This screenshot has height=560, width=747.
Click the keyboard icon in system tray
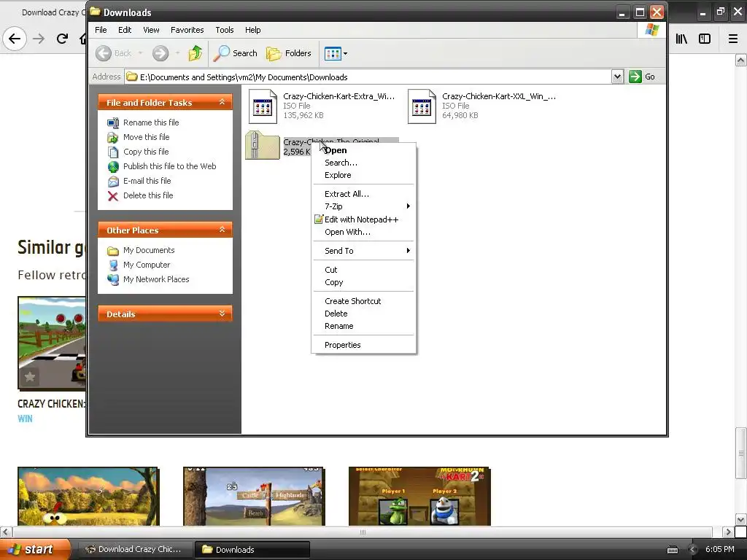(x=673, y=550)
